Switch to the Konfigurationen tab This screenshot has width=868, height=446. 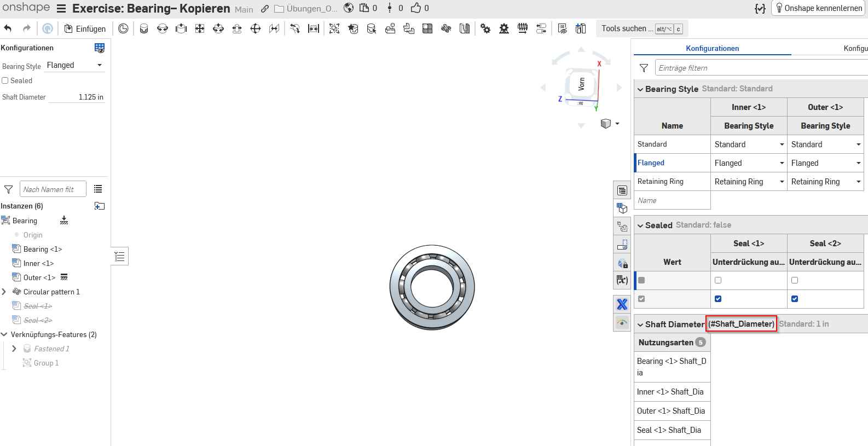click(712, 48)
